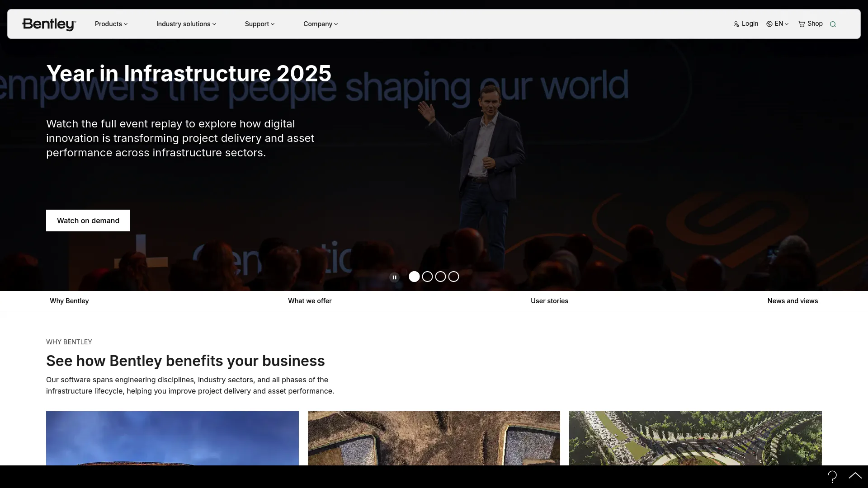Open the blue-sky building image card
This screenshot has width=868, height=488.
coord(172,438)
